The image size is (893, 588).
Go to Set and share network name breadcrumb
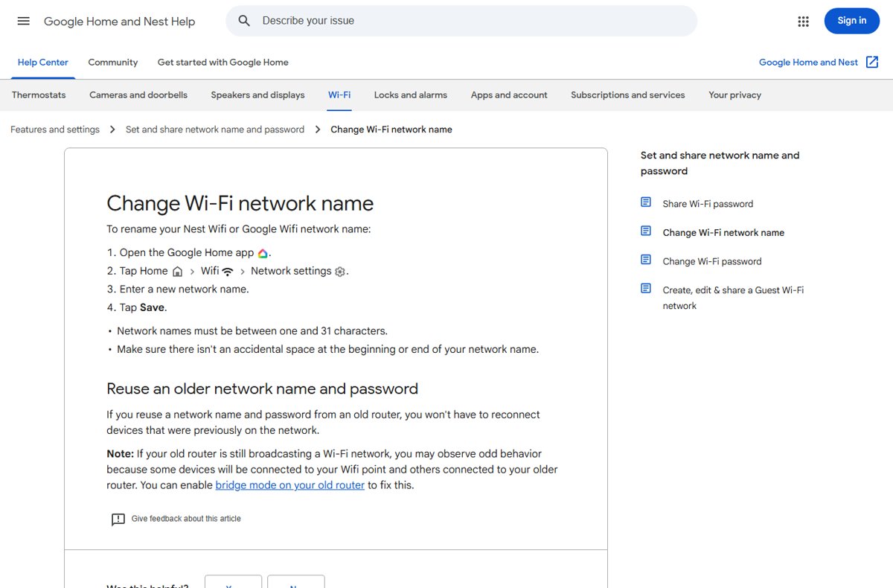215,130
